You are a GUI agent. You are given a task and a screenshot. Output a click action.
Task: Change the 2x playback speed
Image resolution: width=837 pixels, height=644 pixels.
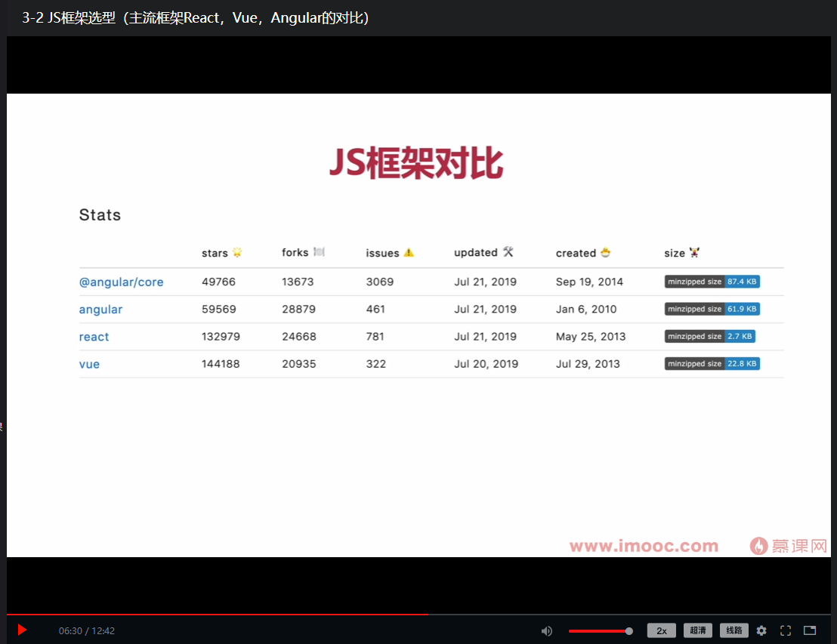point(662,630)
